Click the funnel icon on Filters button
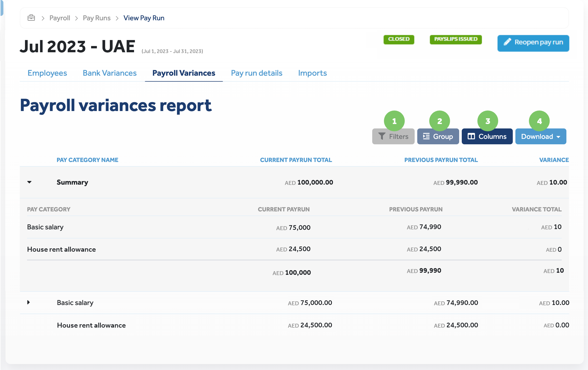This screenshot has width=588, height=370. point(382,136)
